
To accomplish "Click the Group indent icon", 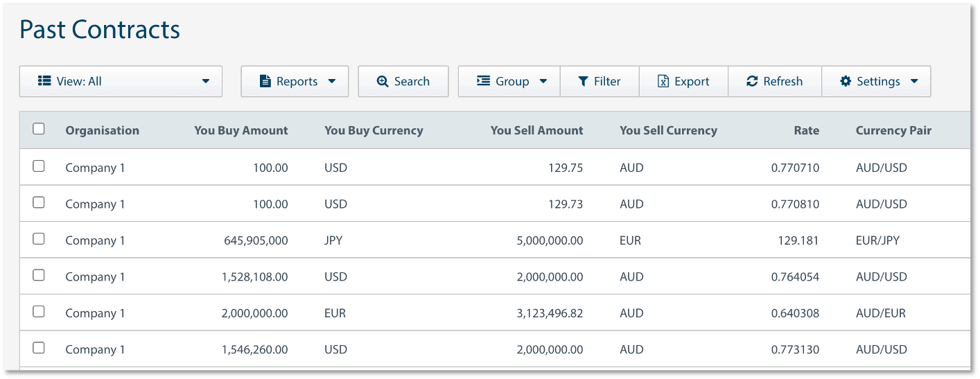I will (484, 81).
